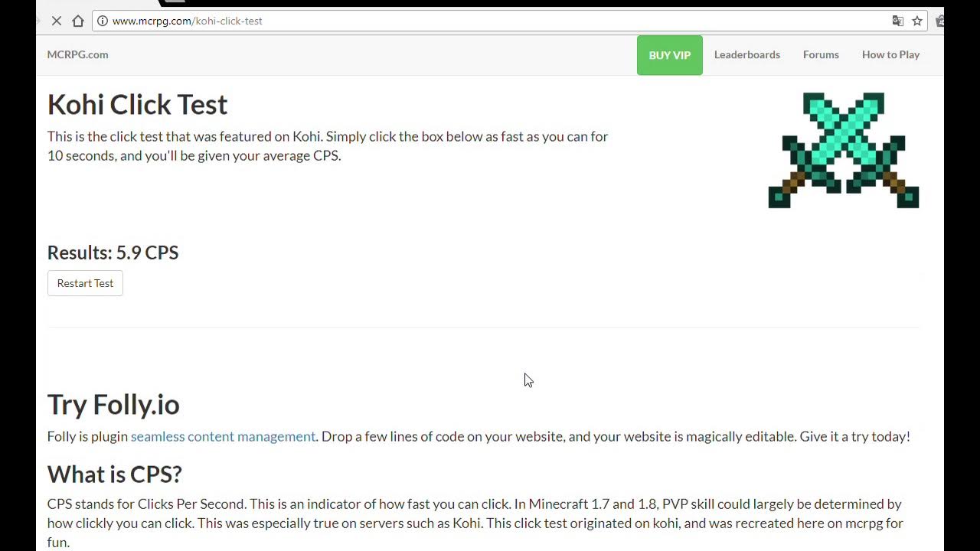
Task: Open the MCRPG.com home link
Action: point(77,54)
